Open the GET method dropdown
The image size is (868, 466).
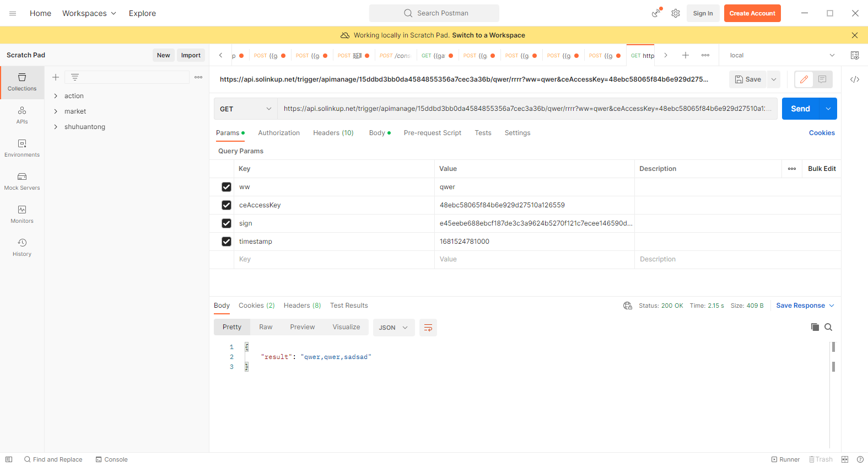245,109
